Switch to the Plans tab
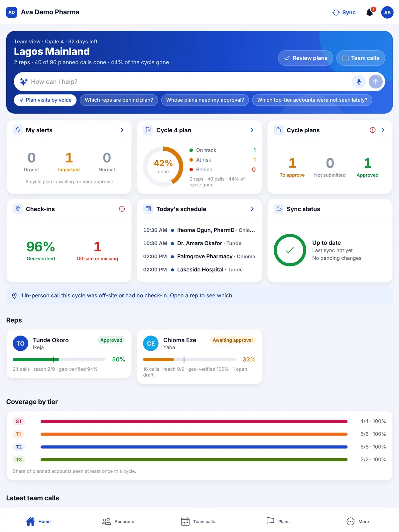The height and width of the screenshot is (532, 399). click(278, 521)
